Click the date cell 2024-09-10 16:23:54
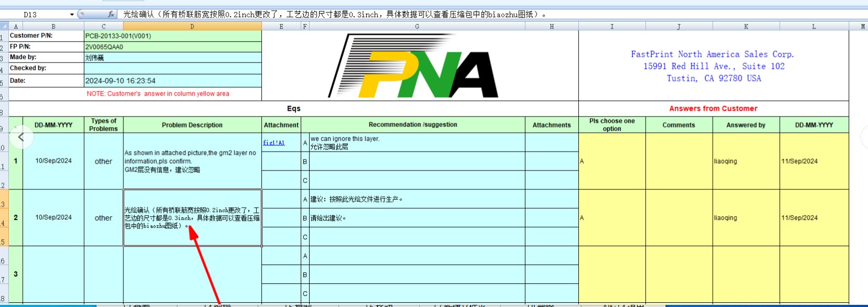 click(173, 81)
